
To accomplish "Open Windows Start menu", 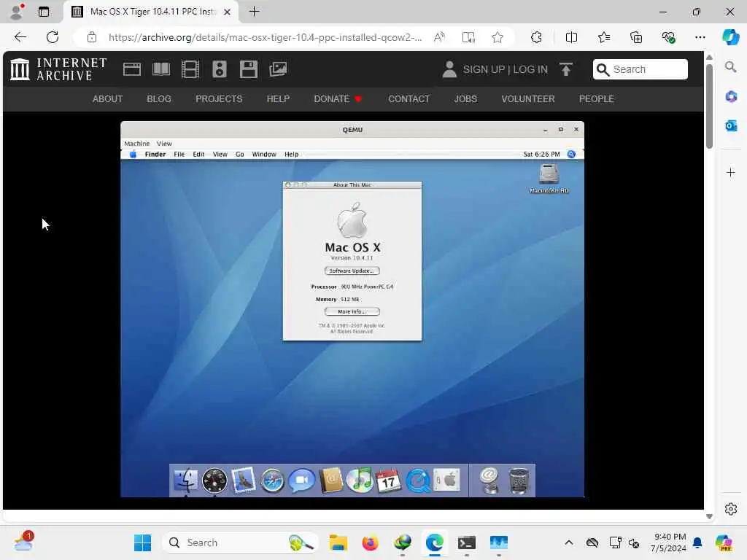I will pos(142,542).
